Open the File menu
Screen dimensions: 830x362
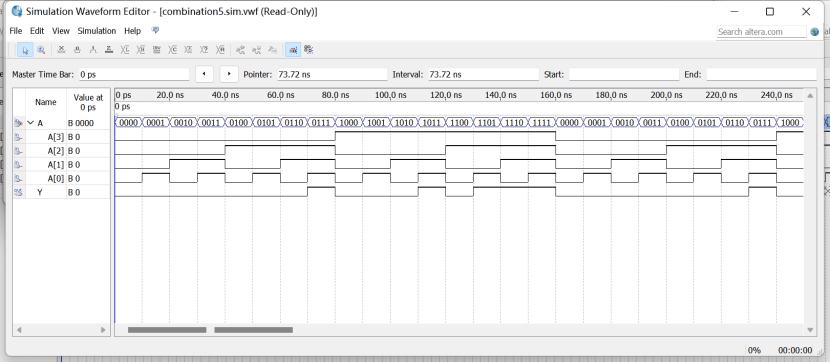tap(16, 31)
